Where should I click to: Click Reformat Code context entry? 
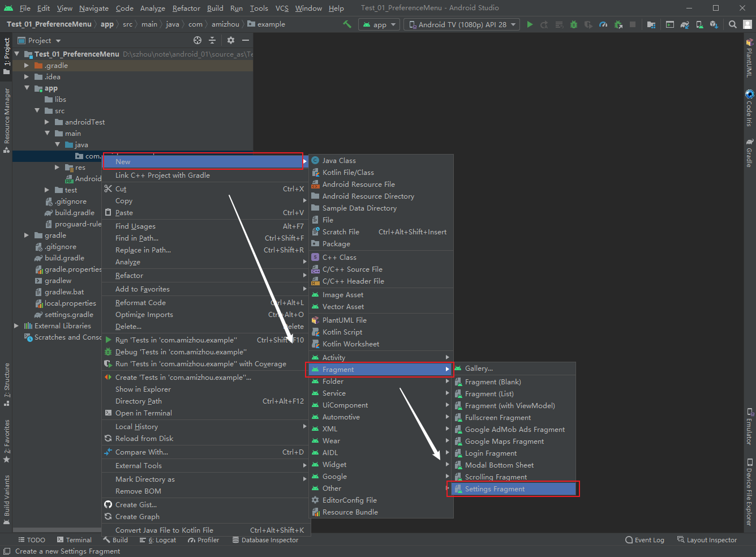pos(205,303)
